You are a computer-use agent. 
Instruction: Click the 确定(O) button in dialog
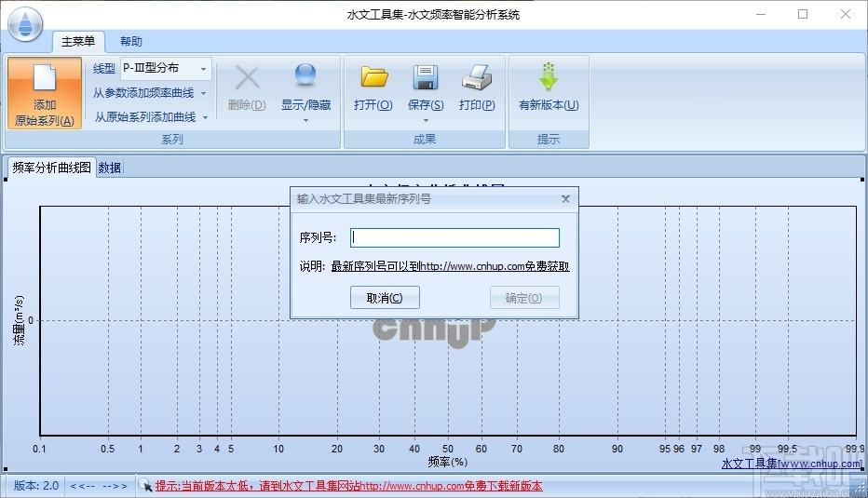pyautogui.click(x=524, y=298)
